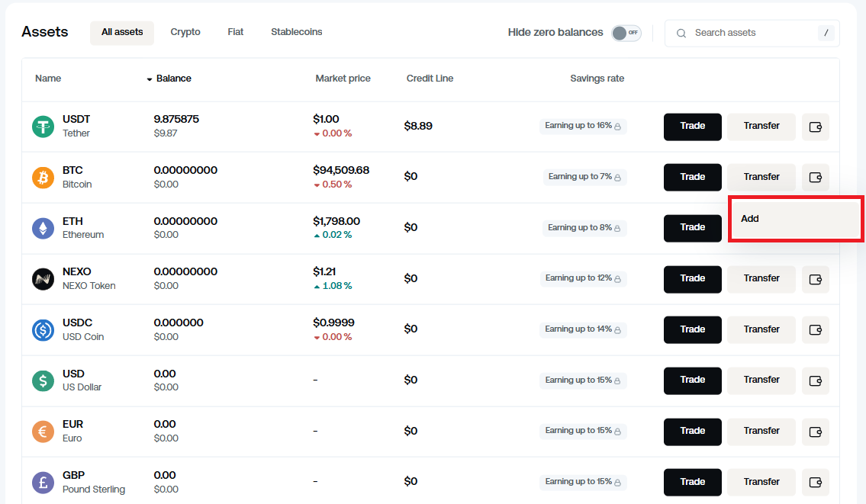
Task: Click Earning up to 16% badge
Action: pos(583,126)
